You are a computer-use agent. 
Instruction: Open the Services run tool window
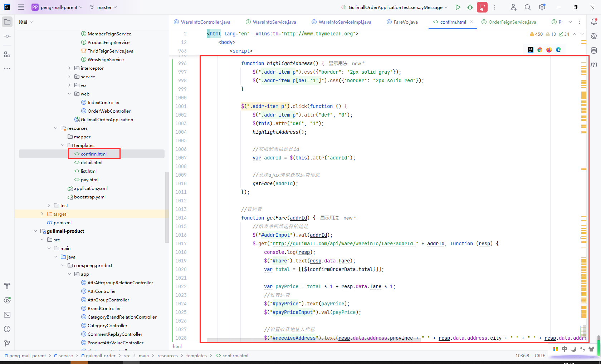coord(7,300)
